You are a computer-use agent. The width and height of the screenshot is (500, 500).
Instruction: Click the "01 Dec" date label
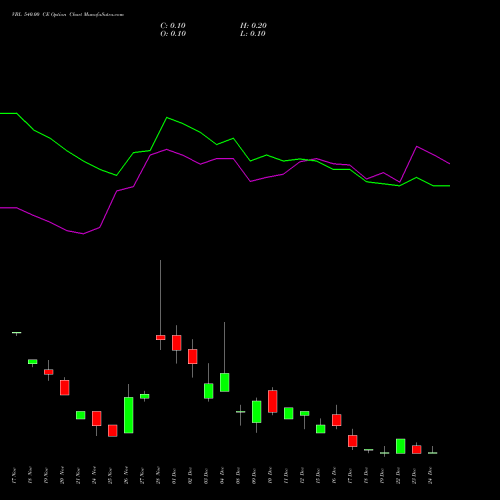click(174, 475)
